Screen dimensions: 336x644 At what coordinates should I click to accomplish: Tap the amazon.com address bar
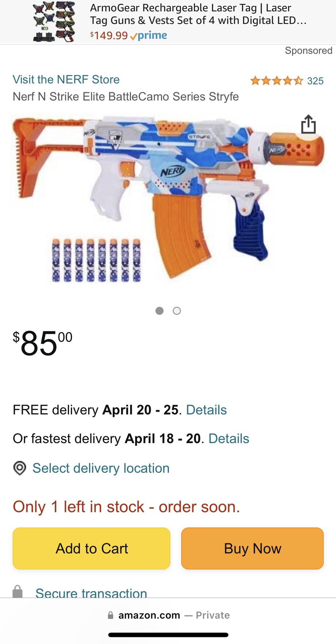coord(168,615)
